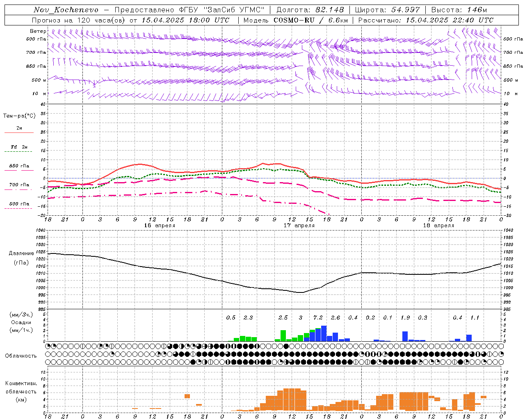The width and height of the screenshot is (525, 420).
Task: Select the longitude text 'Долгота: 82.148'
Action: pos(310,10)
